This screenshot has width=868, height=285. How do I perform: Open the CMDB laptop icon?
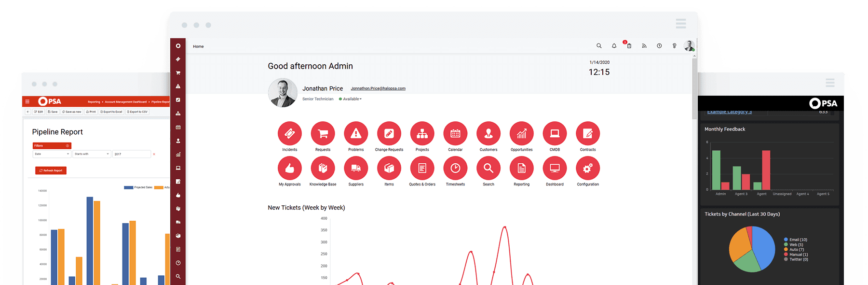click(x=555, y=133)
